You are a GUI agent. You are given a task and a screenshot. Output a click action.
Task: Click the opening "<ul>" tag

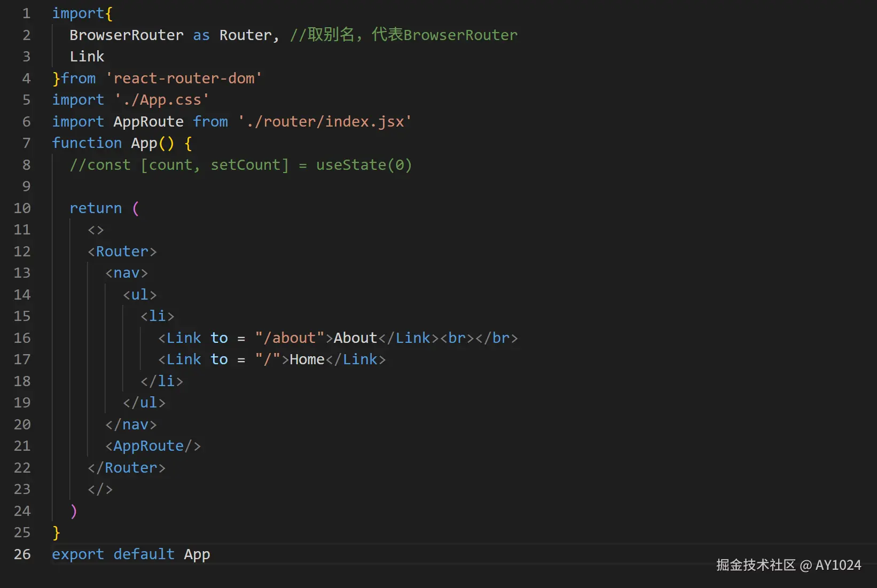click(140, 295)
